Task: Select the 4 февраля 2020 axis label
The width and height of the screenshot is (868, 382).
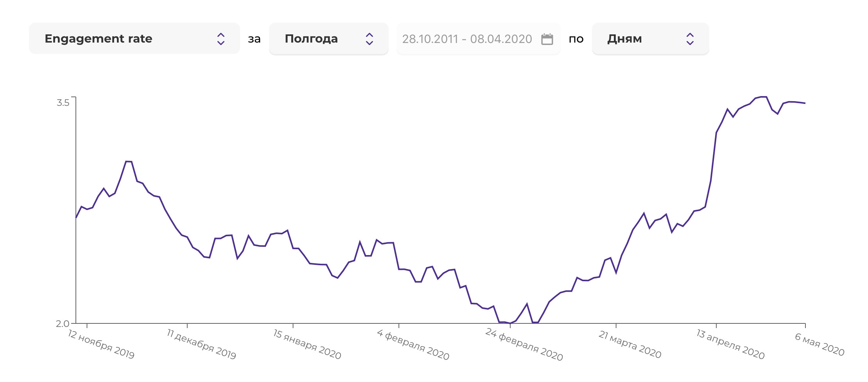Action: pyautogui.click(x=413, y=344)
